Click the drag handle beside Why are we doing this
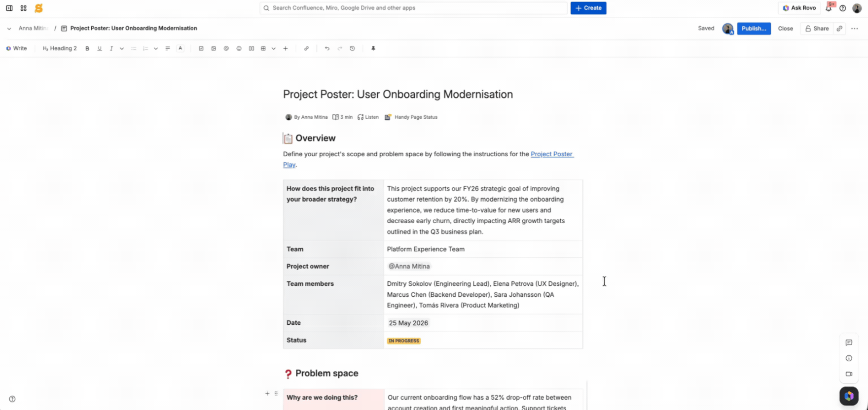Viewport: 868px width, 410px height. click(276, 394)
